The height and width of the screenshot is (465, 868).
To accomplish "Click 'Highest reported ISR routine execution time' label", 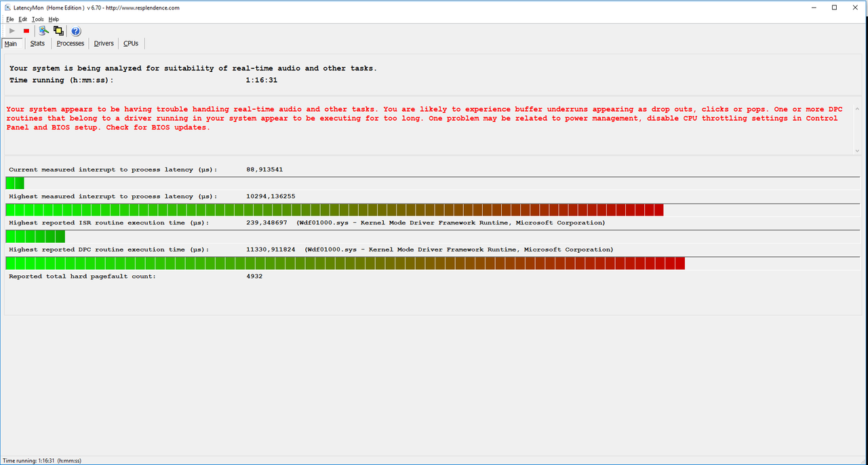I will (109, 222).
